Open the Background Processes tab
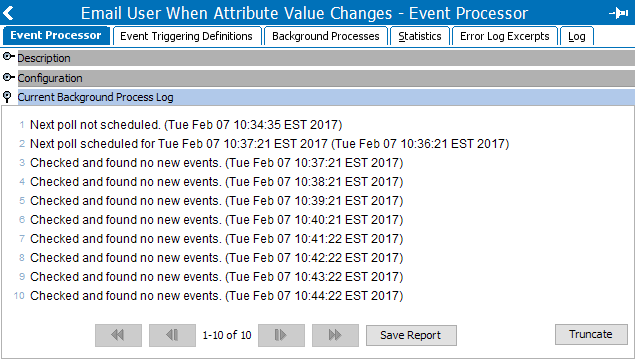The image size is (635, 360). pyautogui.click(x=326, y=36)
